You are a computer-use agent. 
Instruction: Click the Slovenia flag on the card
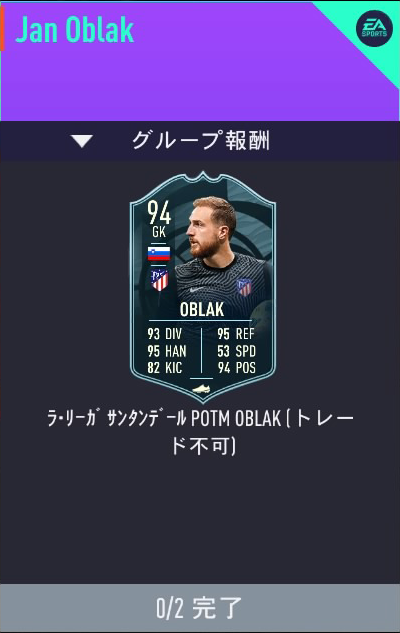[159, 254]
